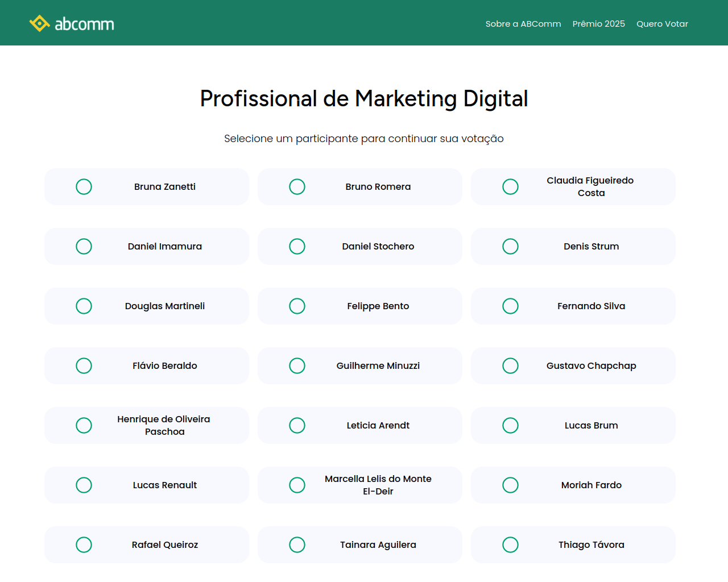Click the Selecione um participante instruction text
The width and height of the screenshot is (728, 582).
[x=364, y=139]
